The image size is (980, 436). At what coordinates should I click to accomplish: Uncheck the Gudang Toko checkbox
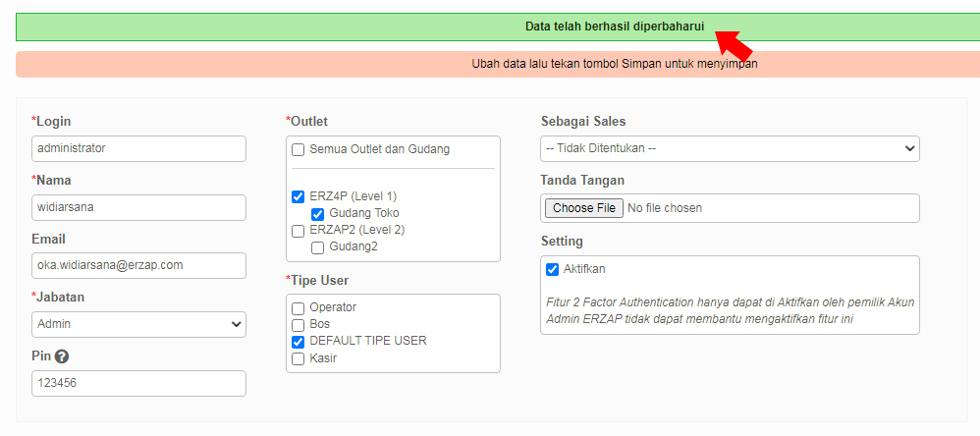point(317,214)
